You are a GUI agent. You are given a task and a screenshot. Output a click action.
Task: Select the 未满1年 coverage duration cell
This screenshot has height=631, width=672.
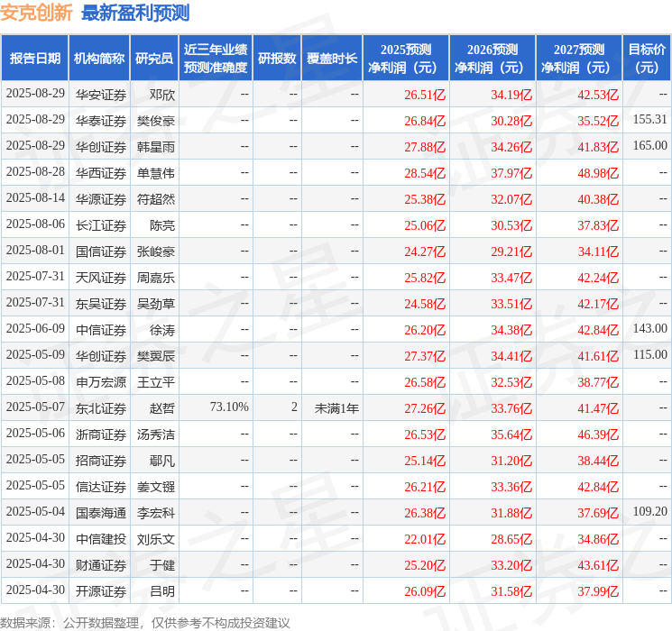click(x=336, y=407)
